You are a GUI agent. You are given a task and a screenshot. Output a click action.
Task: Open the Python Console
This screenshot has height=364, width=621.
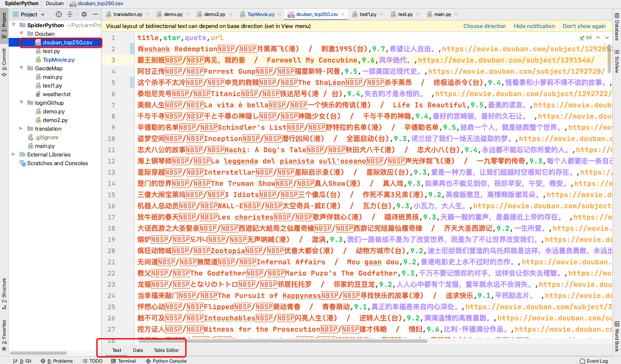(x=166, y=361)
